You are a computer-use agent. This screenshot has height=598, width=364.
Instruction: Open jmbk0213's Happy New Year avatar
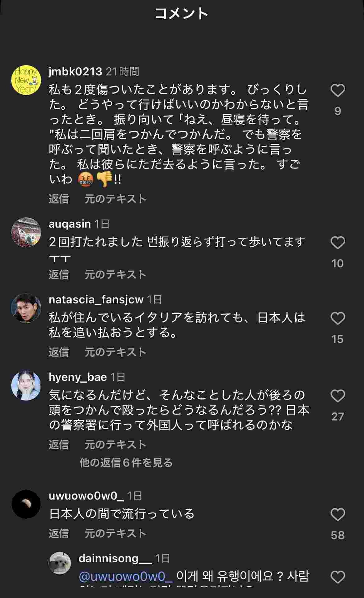coord(26,80)
